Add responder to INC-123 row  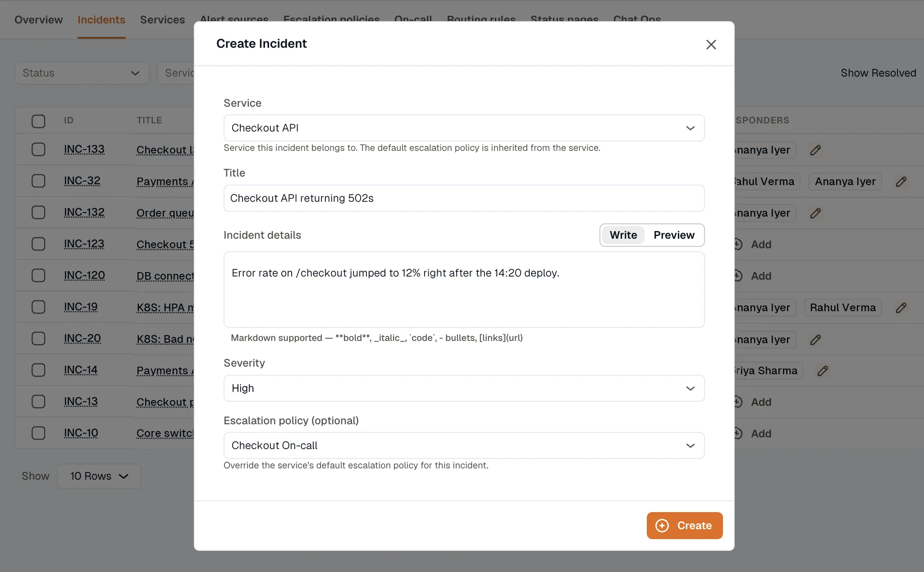pos(753,245)
